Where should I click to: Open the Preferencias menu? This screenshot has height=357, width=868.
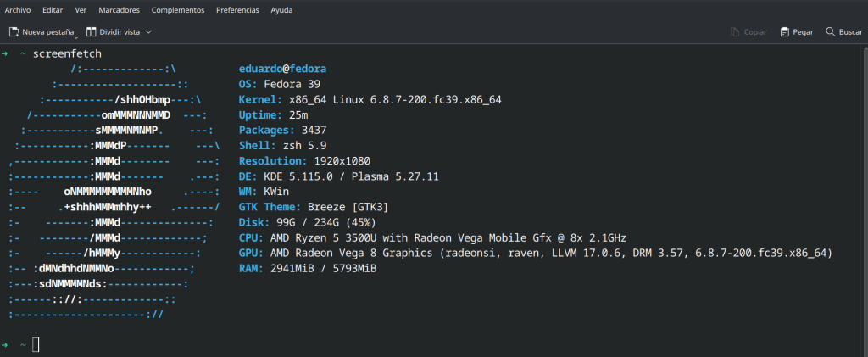click(237, 10)
